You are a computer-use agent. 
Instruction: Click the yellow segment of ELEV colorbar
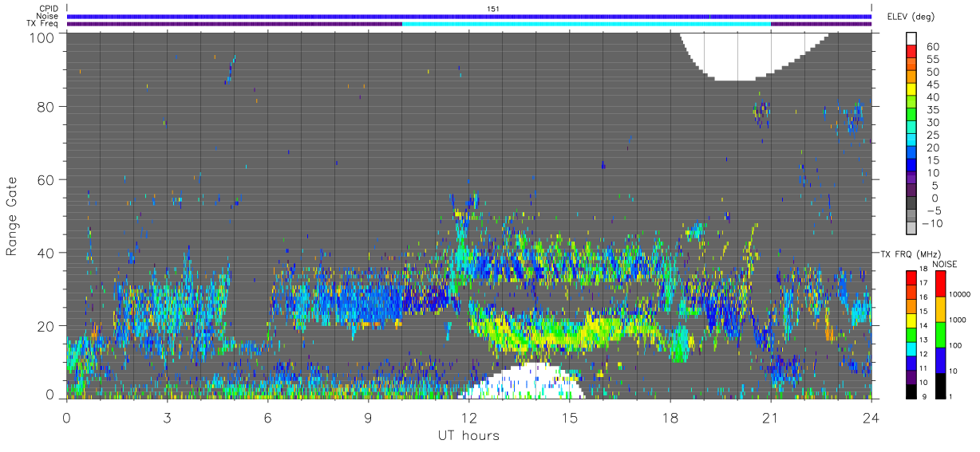[x=911, y=90]
